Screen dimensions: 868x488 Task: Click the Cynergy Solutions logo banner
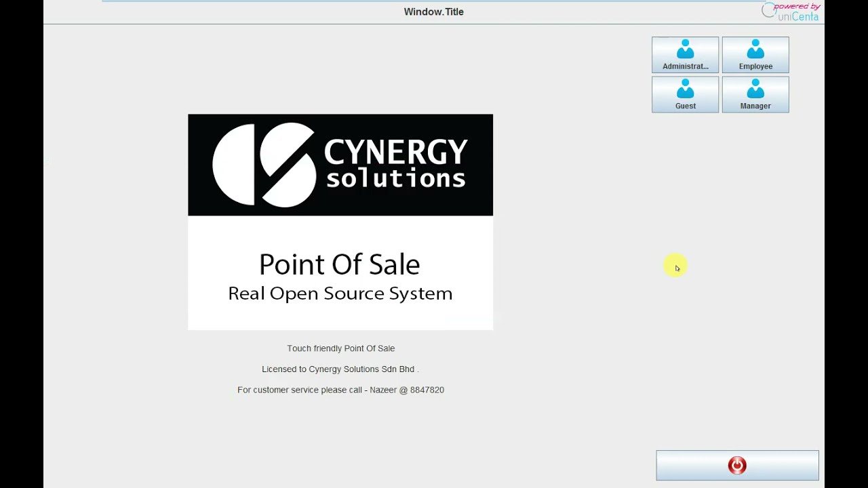point(340,165)
